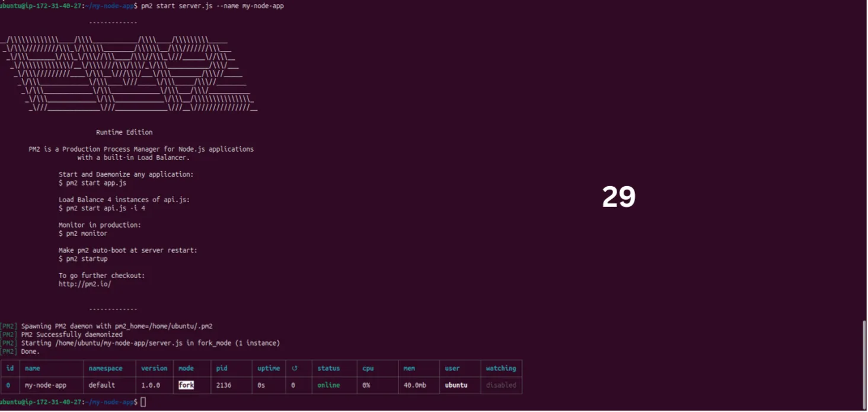Click 'To go further checkout:' text
The width and height of the screenshot is (868, 412).
point(102,276)
